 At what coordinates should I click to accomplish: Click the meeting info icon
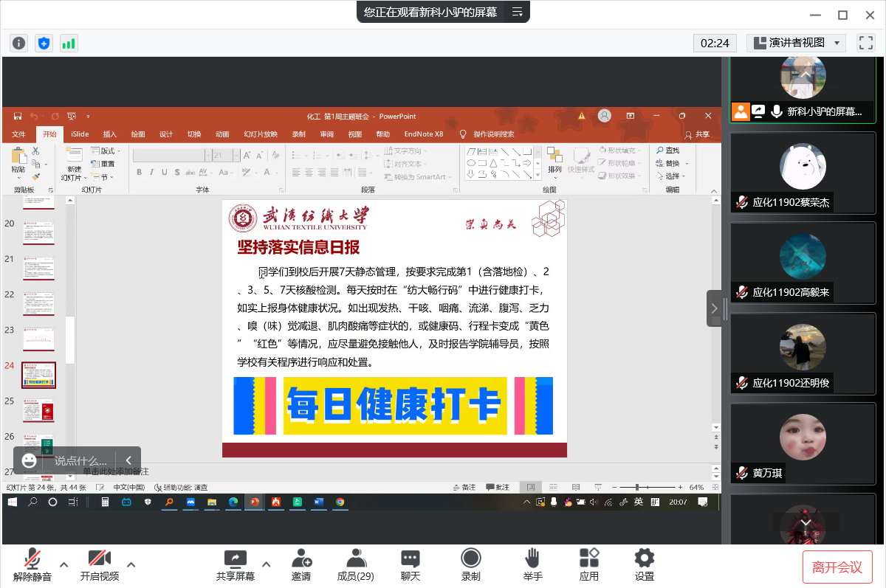tap(18, 43)
